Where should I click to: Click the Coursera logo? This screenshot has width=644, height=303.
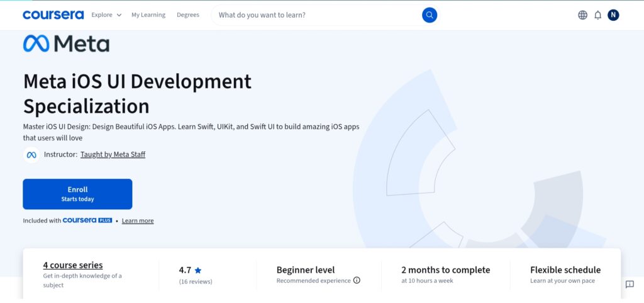pos(53,14)
